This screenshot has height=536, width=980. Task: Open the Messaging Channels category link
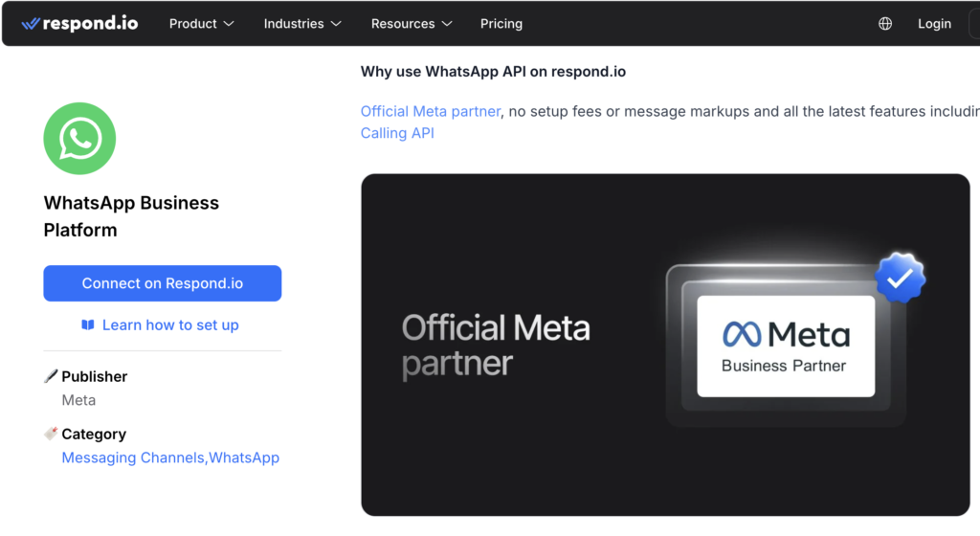[x=133, y=458]
